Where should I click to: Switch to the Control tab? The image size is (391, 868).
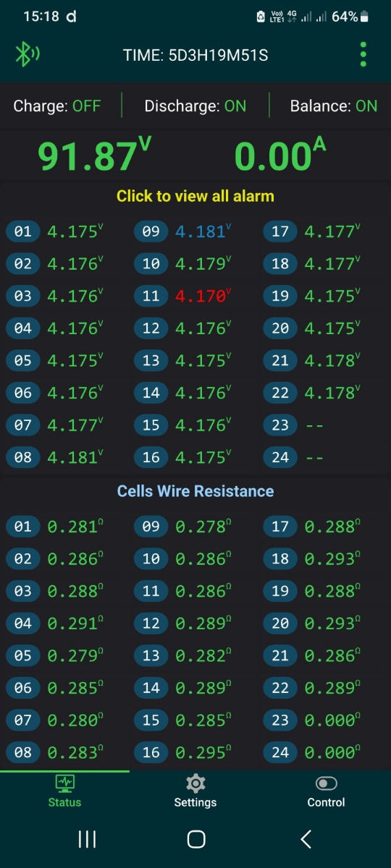(326, 791)
